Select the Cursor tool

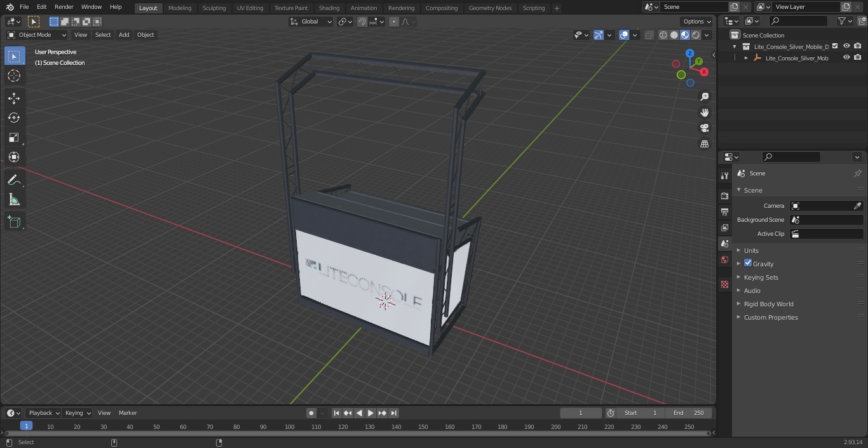pos(14,76)
